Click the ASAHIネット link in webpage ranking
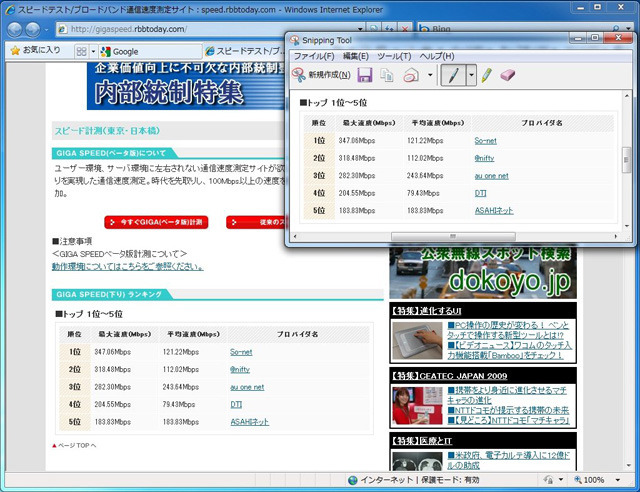 pos(249,422)
